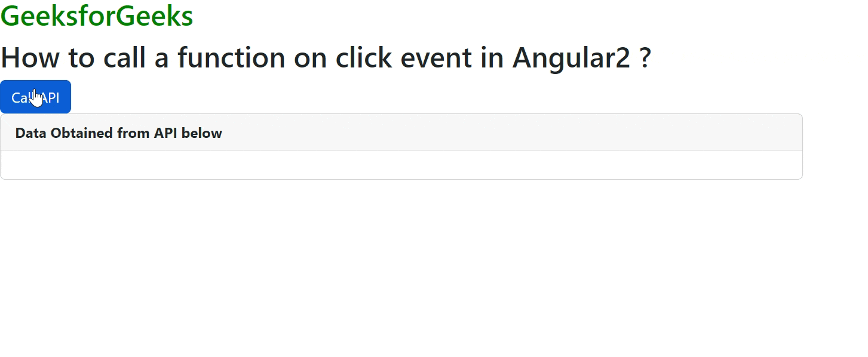The image size is (868, 357).
Task: Click the word 'Angular2' in the heading
Action: click(571, 58)
